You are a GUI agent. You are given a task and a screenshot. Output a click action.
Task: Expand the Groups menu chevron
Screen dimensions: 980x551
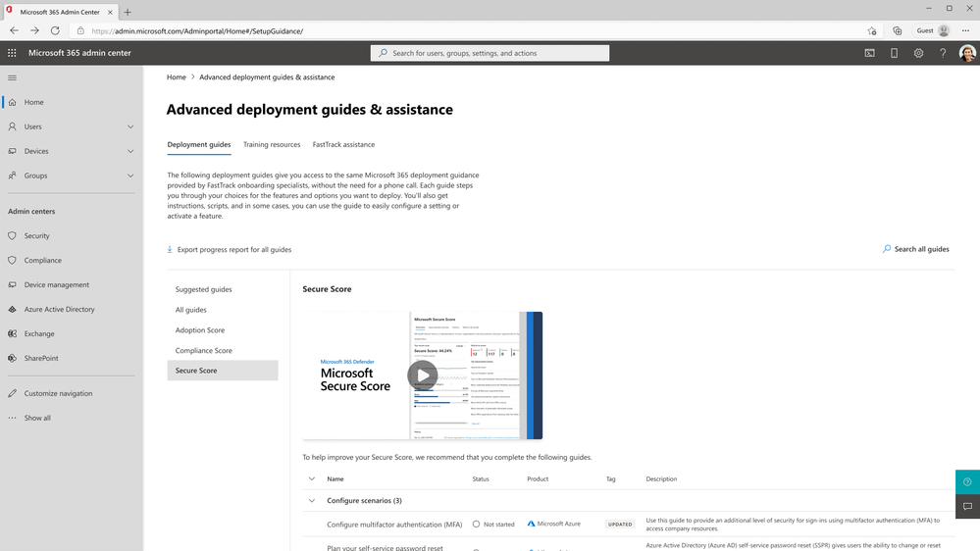pos(130,175)
